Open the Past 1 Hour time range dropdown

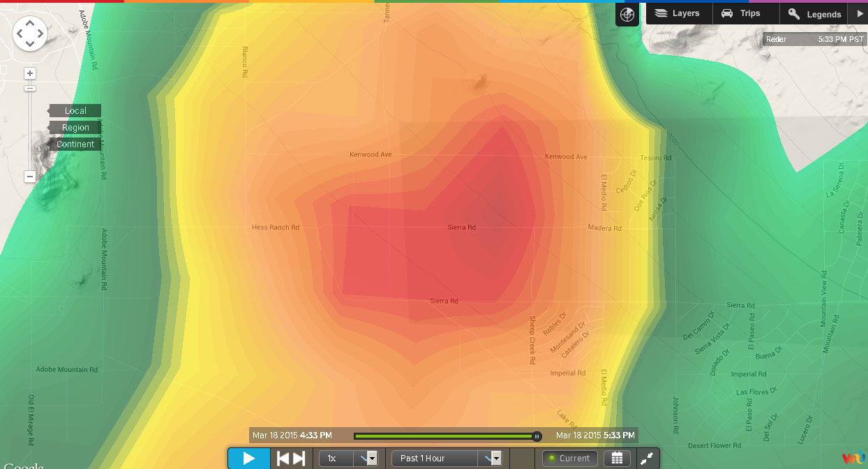(x=447, y=459)
